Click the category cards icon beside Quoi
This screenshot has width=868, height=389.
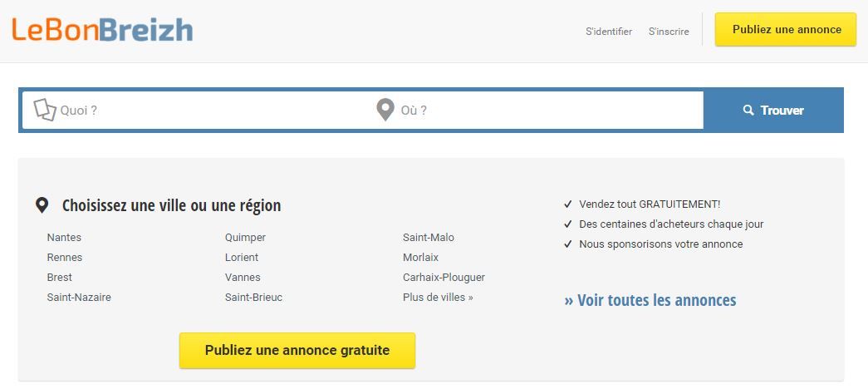click(45, 110)
